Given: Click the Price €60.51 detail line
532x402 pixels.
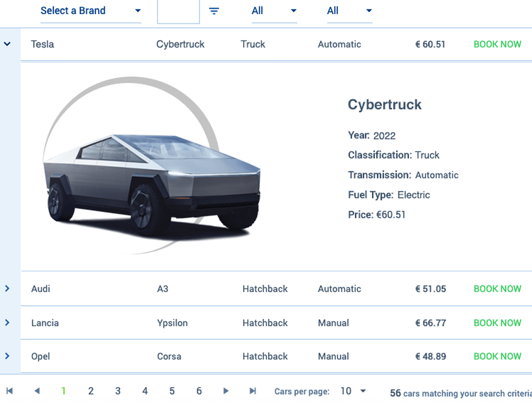Looking at the screenshot, I should coord(377,215).
